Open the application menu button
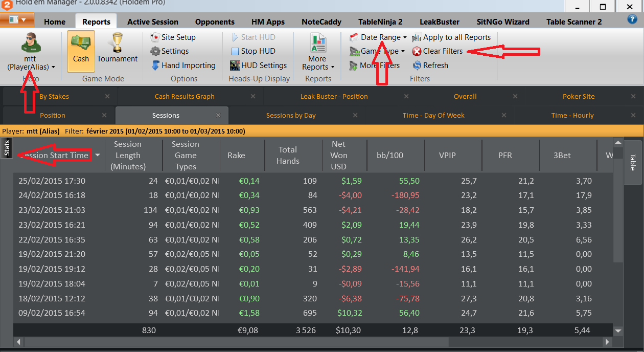Viewport: 644px width, 352px height. [17, 20]
